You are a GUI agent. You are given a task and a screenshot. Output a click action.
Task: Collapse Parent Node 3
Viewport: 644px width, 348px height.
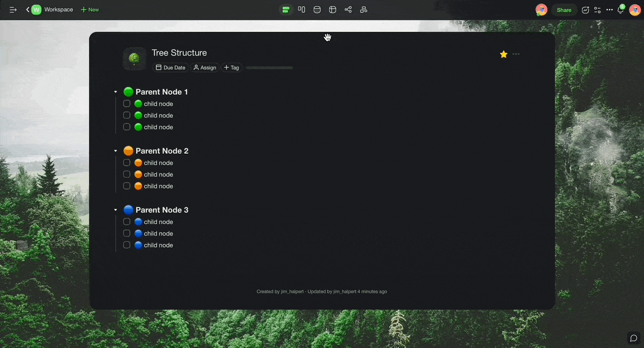pyautogui.click(x=115, y=210)
